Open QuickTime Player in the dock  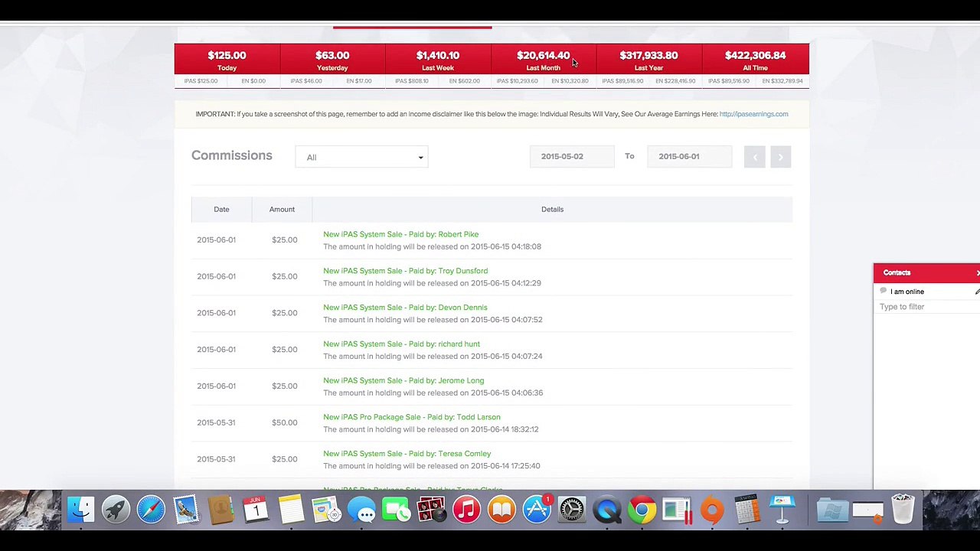[x=607, y=510]
